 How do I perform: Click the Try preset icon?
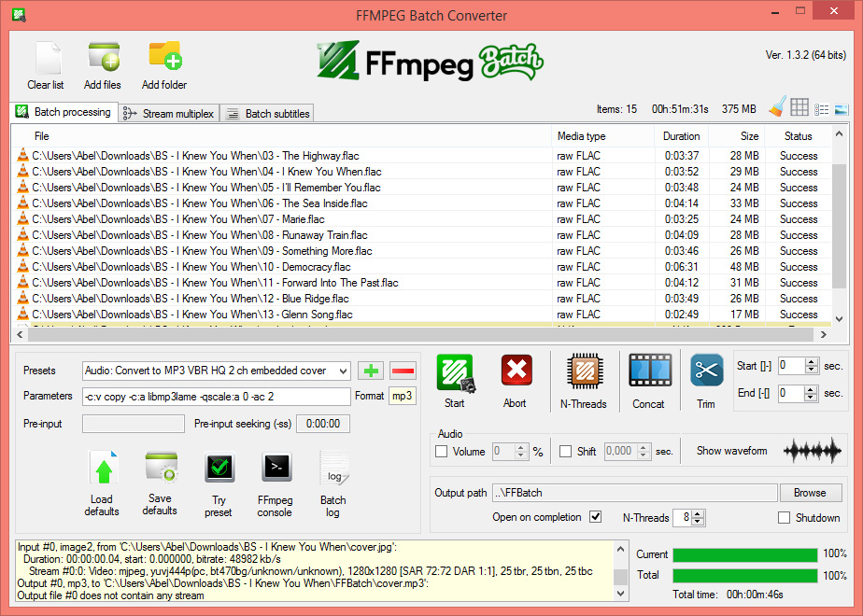point(219,467)
